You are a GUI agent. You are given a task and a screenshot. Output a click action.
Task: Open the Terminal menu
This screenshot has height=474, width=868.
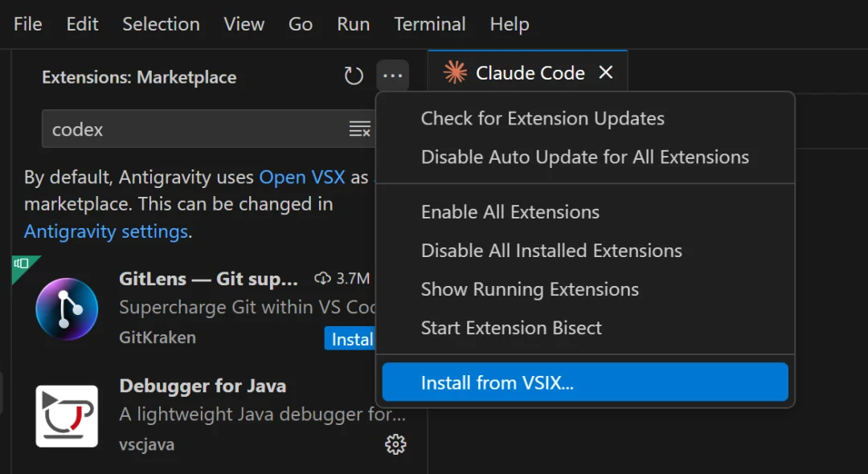point(429,24)
